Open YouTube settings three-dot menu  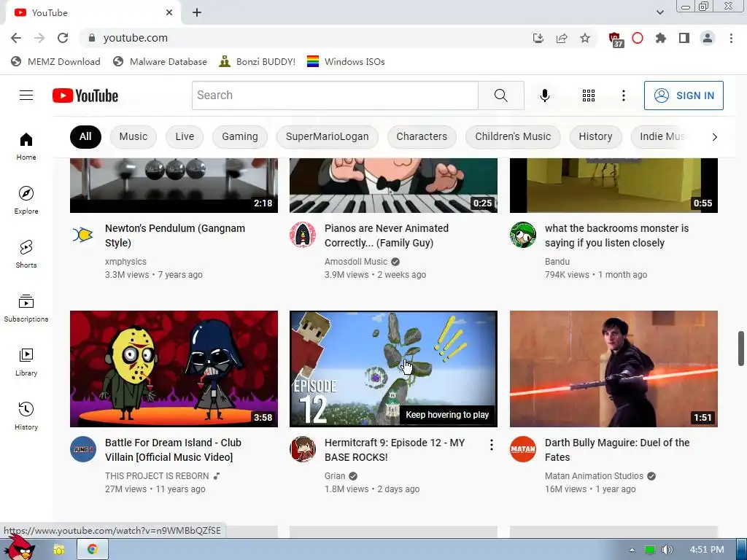point(623,96)
